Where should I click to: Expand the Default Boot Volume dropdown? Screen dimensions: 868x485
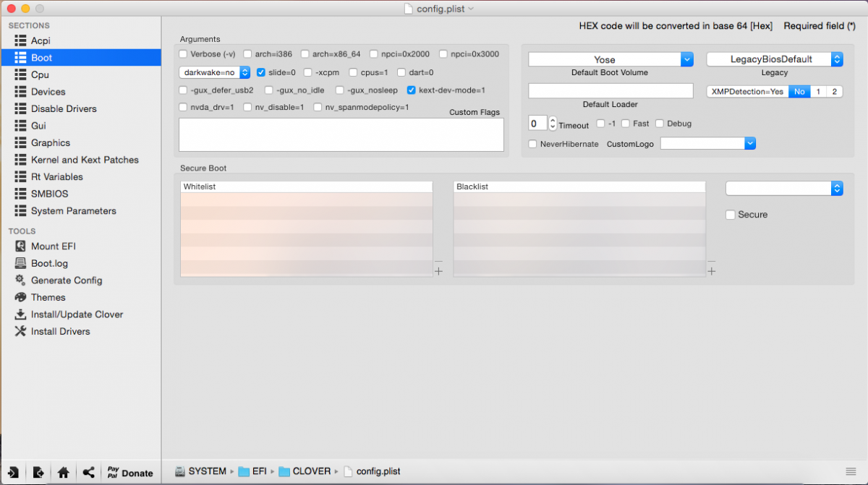pyautogui.click(x=686, y=59)
